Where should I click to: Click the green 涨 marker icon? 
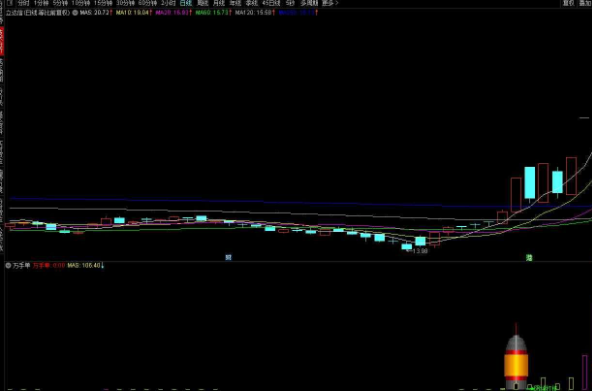529,258
